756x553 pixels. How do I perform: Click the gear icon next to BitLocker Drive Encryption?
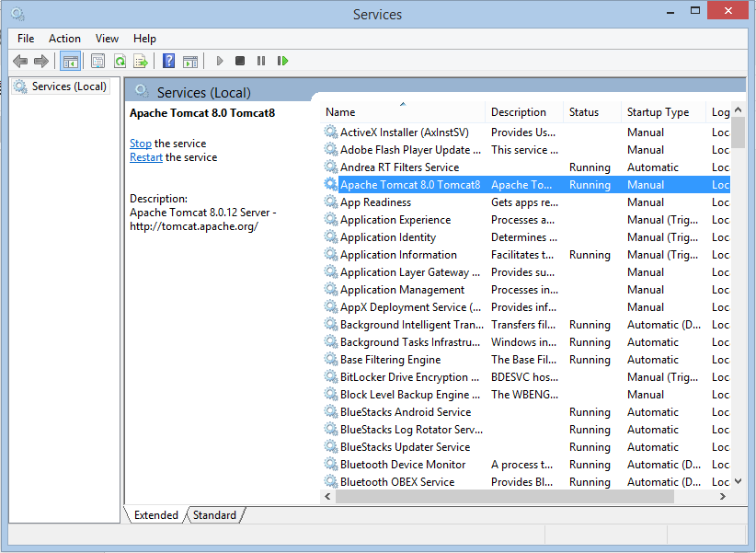pos(331,376)
